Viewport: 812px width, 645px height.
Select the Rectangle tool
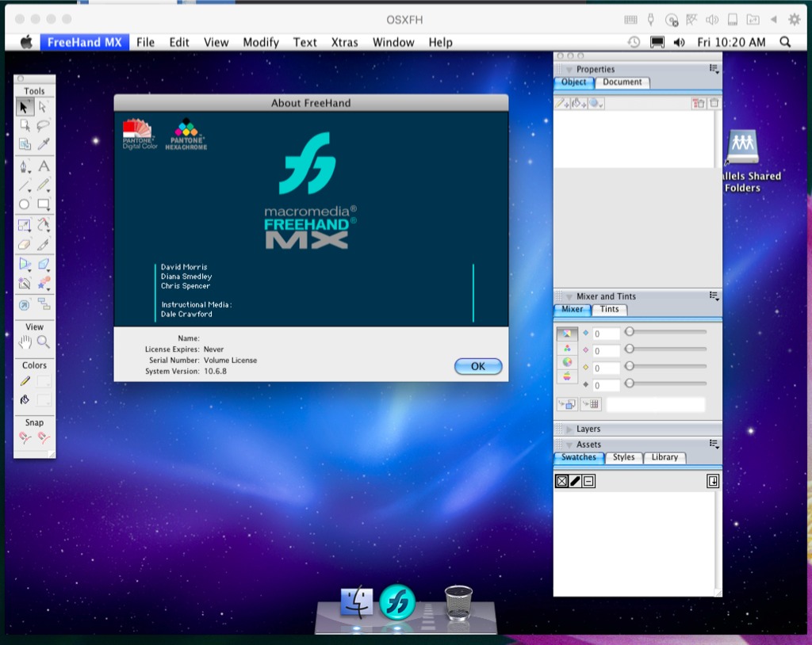pos(44,204)
